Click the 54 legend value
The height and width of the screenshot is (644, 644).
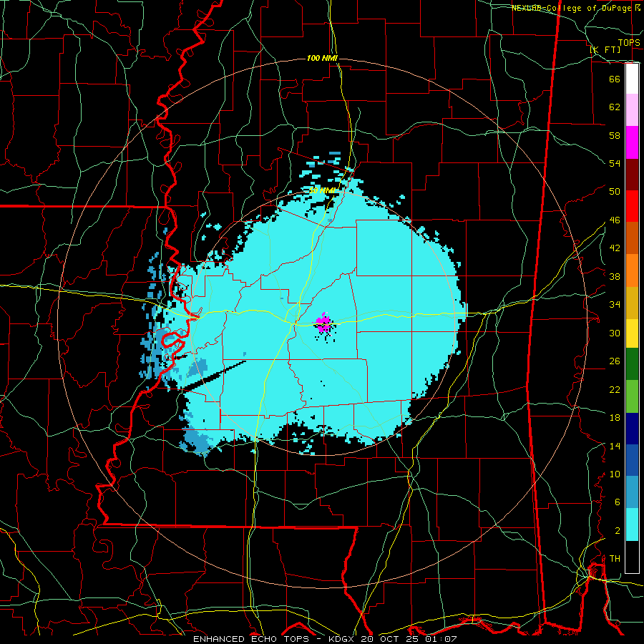(x=615, y=163)
